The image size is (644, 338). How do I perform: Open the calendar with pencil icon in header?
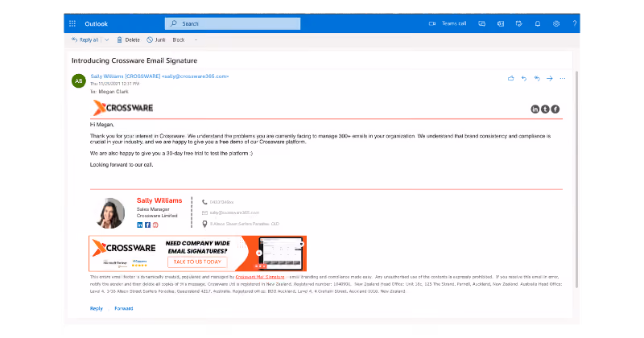point(518,24)
